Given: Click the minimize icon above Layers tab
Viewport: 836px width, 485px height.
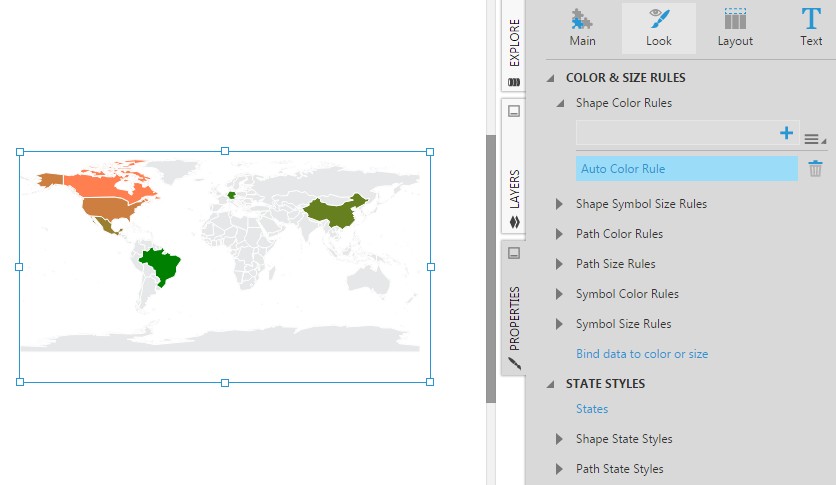Looking at the screenshot, I should [x=514, y=111].
